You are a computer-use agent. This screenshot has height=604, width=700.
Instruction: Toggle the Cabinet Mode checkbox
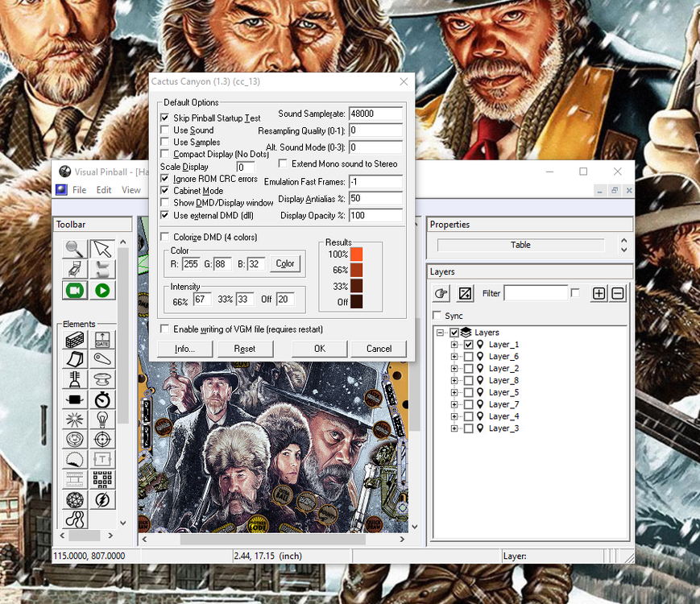165,191
